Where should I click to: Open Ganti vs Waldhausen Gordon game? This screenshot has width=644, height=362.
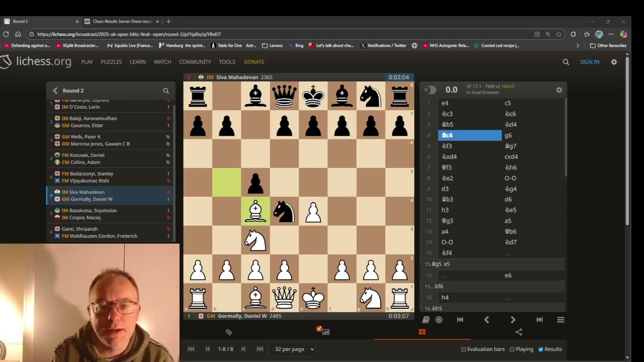[x=110, y=232]
